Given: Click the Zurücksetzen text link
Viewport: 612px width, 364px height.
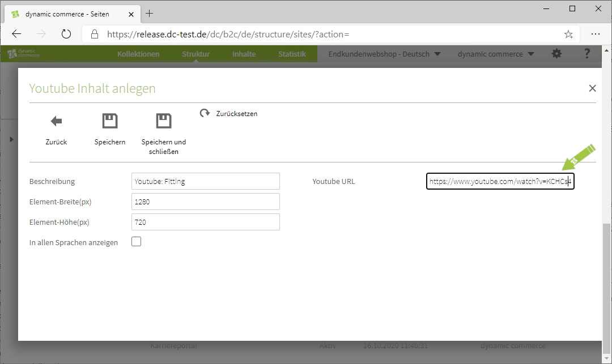Looking at the screenshot, I should (236, 114).
